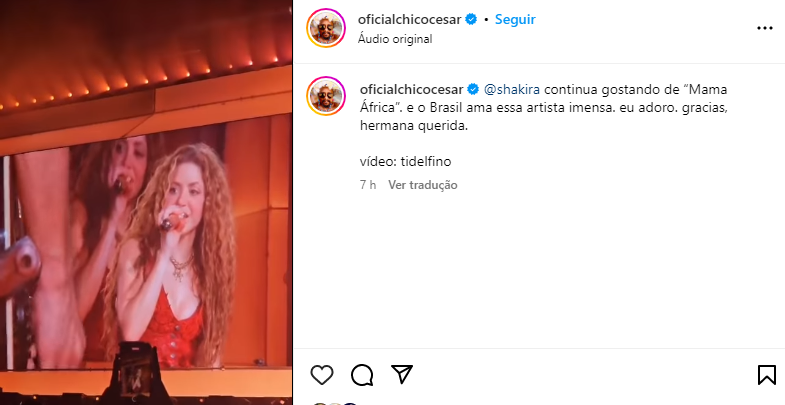Open the @shakira mention link

[512, 90]
